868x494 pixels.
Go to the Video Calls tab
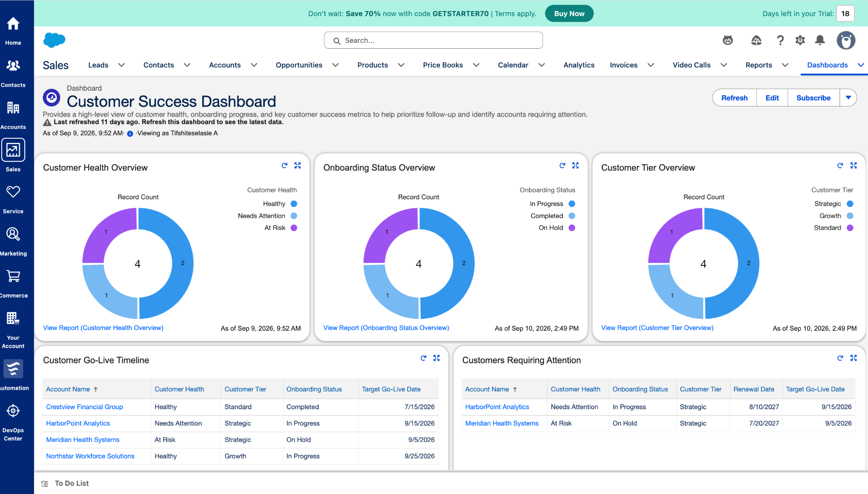[691, 65]
